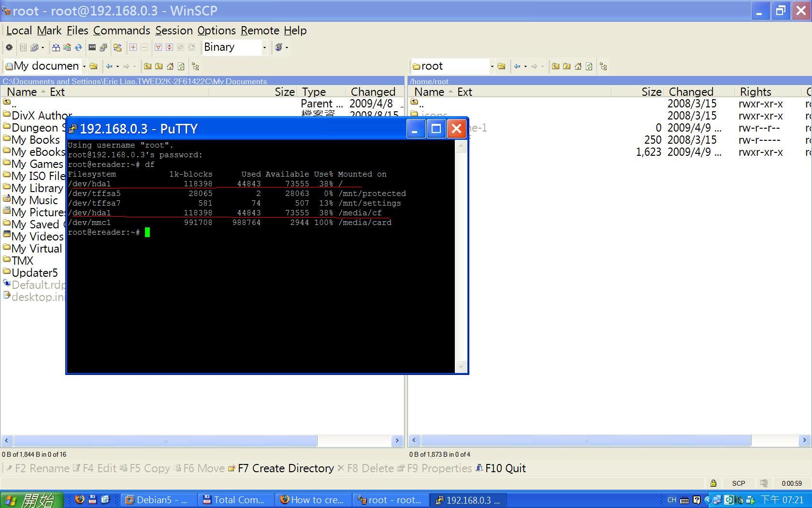Sort local panel by Changed column
This screenshot has width=812, height=508.
375,92
